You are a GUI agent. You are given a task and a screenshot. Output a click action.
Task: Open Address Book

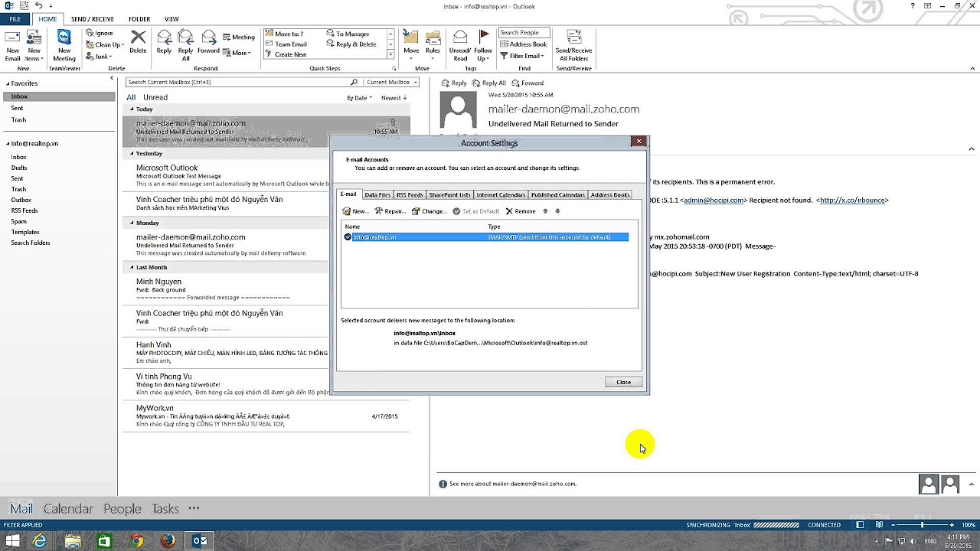click(523, 44)
